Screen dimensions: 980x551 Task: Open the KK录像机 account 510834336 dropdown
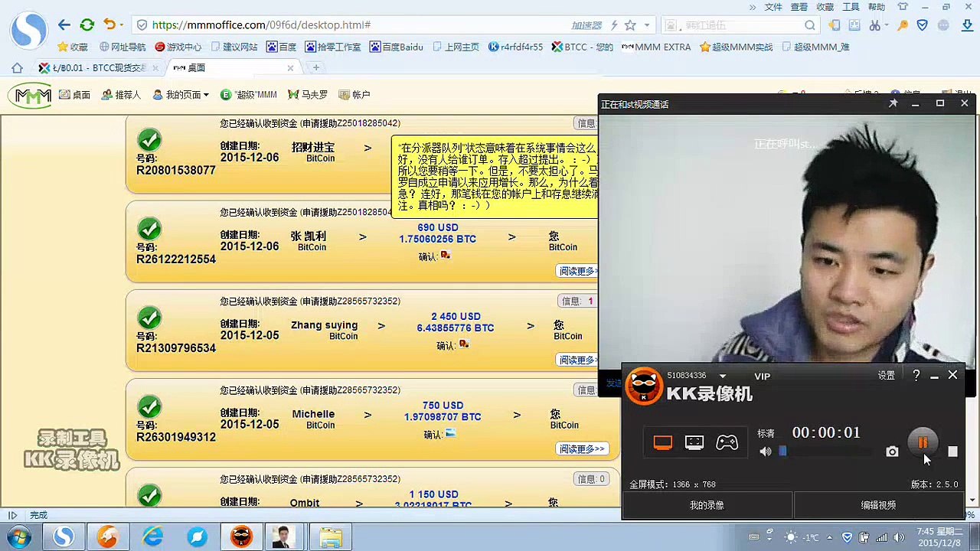[x=722, y=376]
